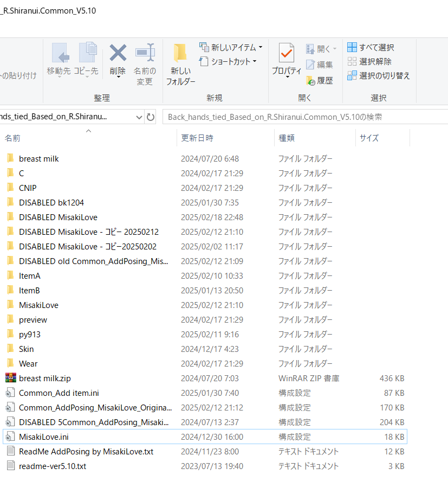
Task: Click in the folder search box
Action: [305, 117]
